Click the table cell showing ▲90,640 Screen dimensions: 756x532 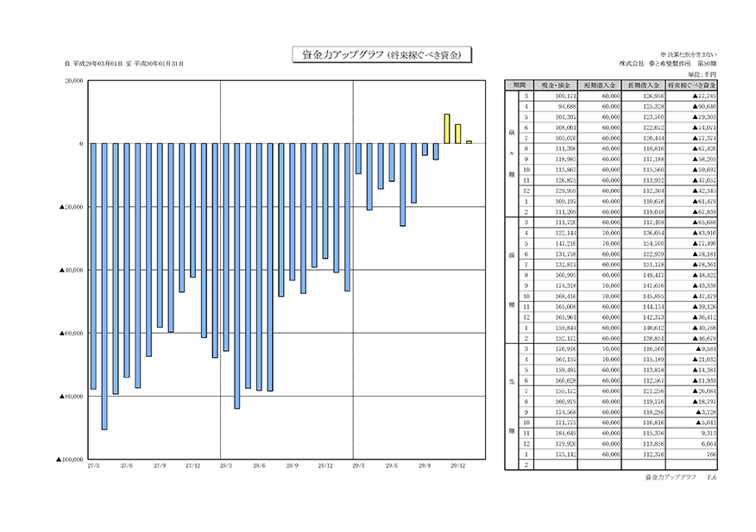[x=697, y=106]
